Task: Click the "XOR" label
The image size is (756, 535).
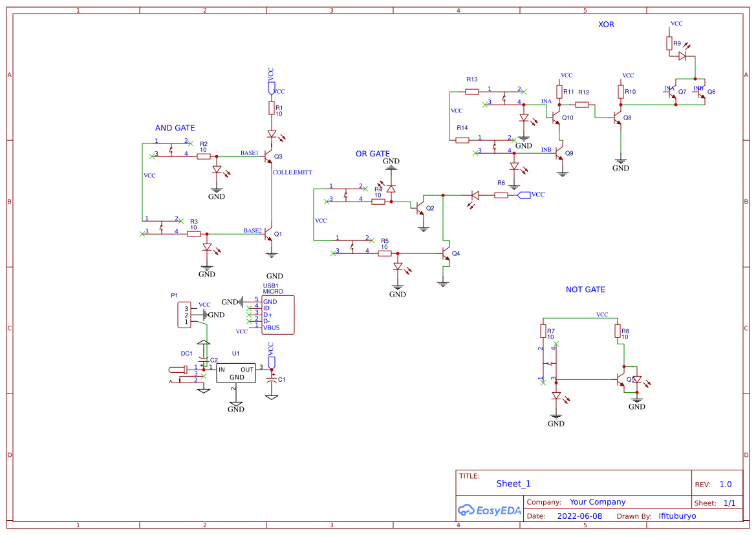Action: point(606,25)
